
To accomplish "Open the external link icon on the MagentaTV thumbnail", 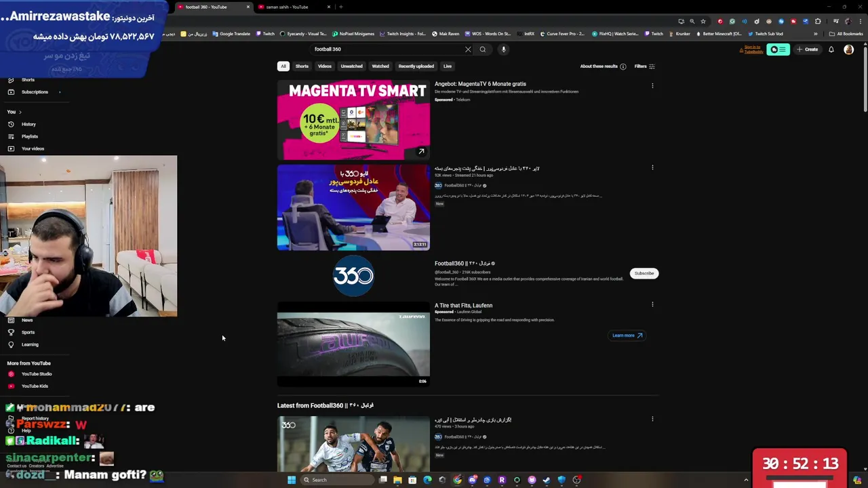I will pos(421,151).
